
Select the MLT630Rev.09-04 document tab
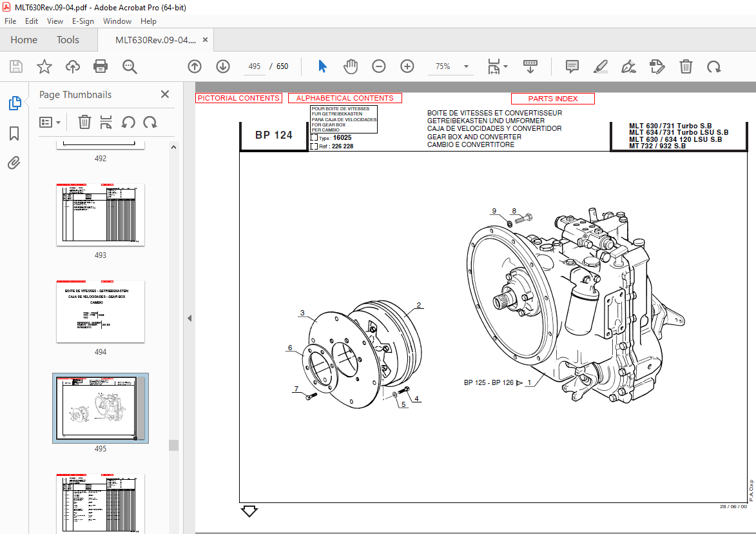[x=155, y=40]
